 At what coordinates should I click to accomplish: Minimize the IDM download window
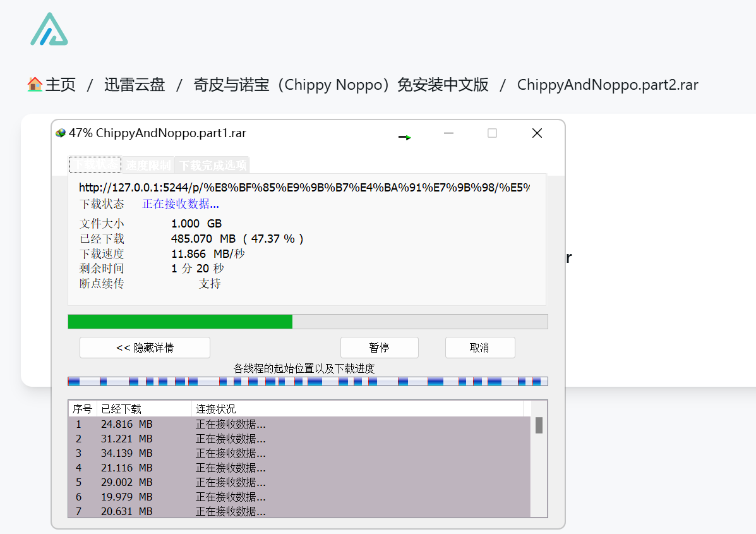[449, 133]
